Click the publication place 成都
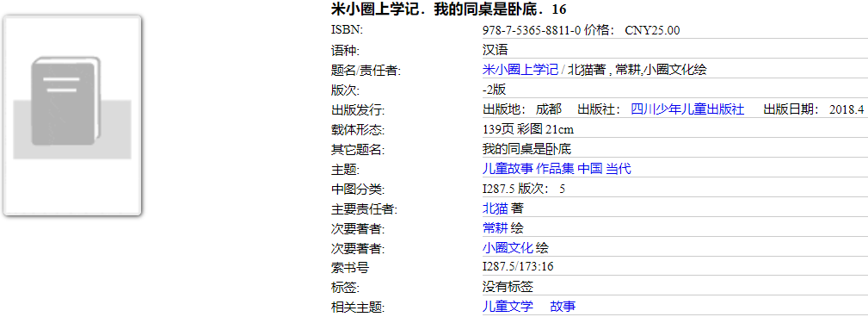This screenshot has width=868, height=317. pos(549,109)
